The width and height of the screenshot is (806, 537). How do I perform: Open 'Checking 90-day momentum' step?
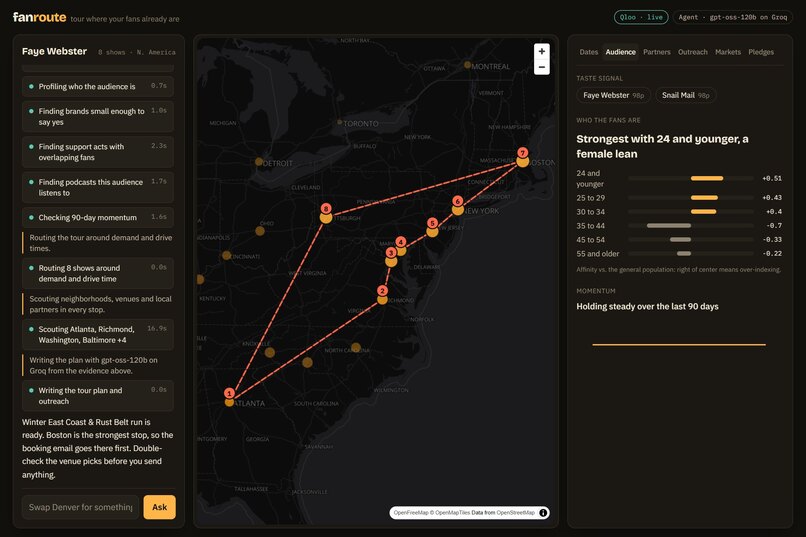pos(98,217)
